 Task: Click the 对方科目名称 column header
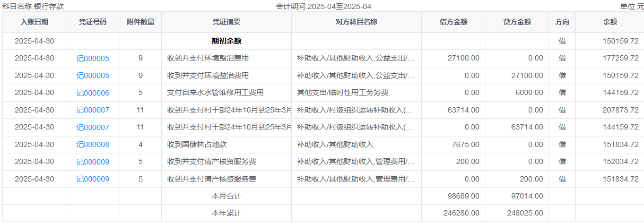click(x=356, y=22)
